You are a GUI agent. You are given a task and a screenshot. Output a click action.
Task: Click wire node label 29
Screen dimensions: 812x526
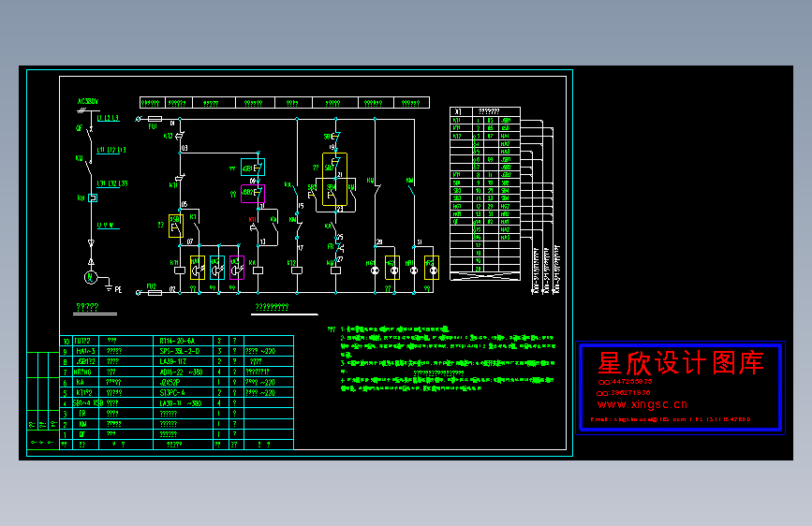click(x=379, y=241)
